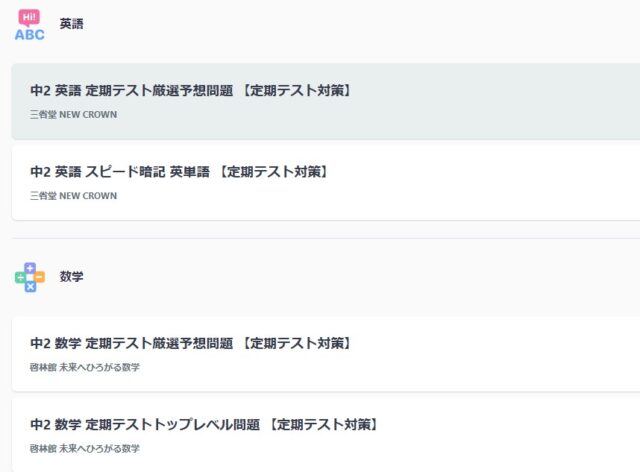Screen dimensions: 640x472
Task: Click the purple plus tile of math icon
Action: pos(30,268)
